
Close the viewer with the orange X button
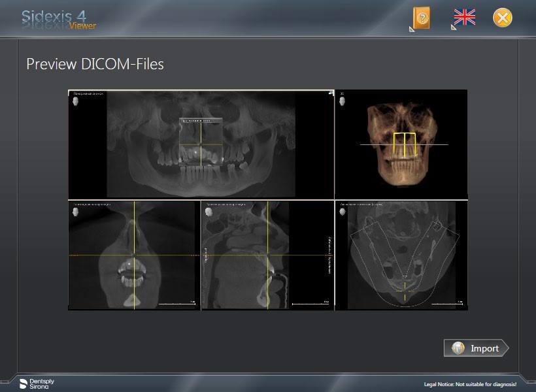pyautogui.click(x=502, y=18)
